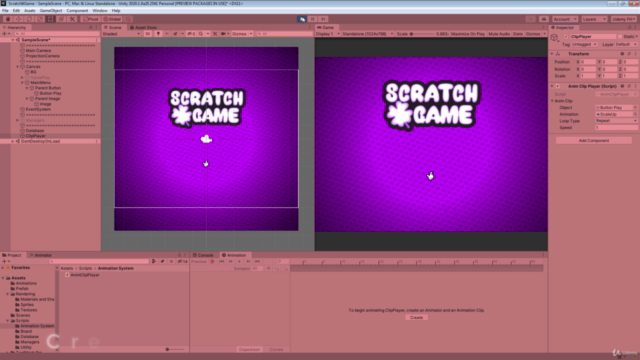Toggle Maximize On Play
Screen dimensions: 640x360
tap(468, 34)
